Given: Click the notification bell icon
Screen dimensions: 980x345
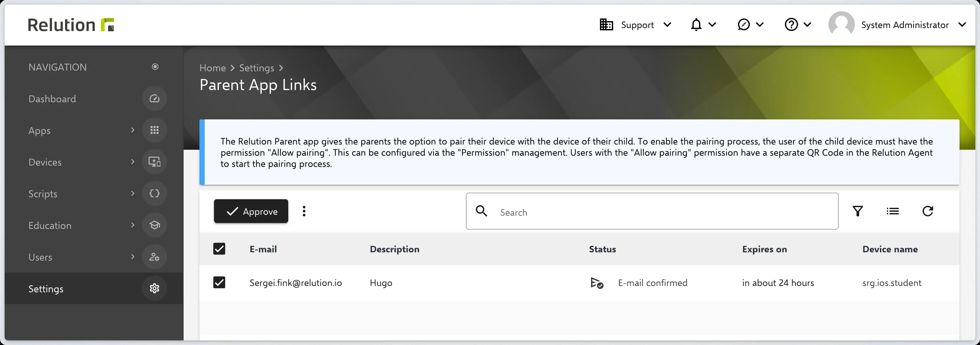Looking at the screenshot, I should [x=696, y=25].
